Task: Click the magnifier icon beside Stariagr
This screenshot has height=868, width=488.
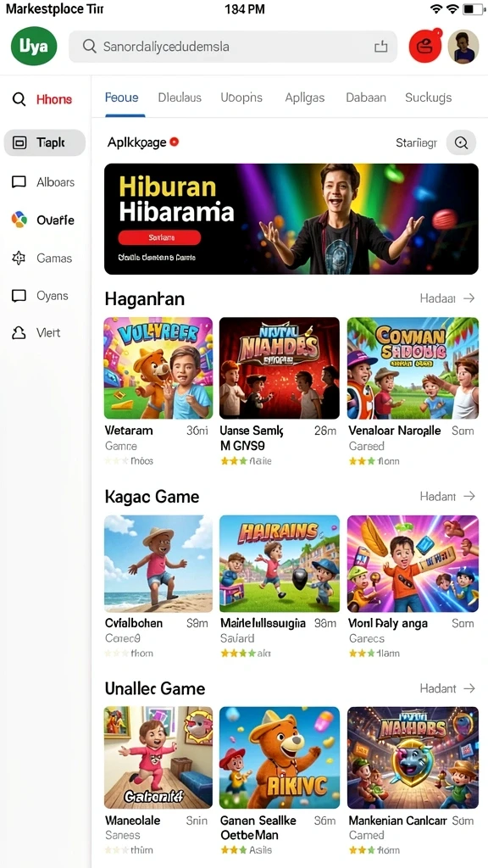Action: (461, 142)
